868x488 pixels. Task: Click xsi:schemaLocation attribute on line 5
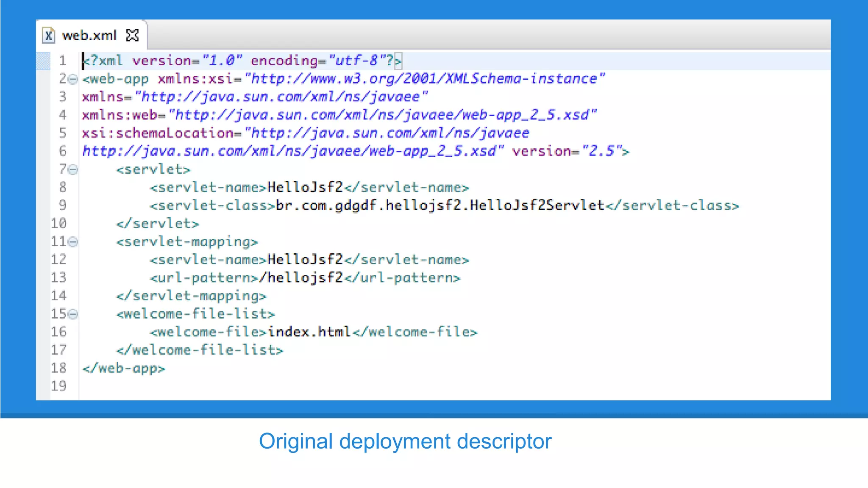tap(306, 133)
